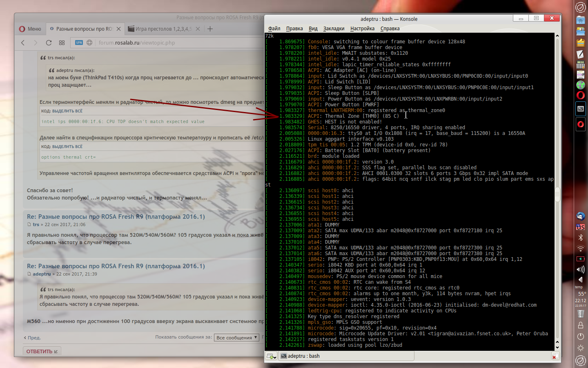Screen dimensions: 588x368
Task: Click the Konsole vertical scrollbar handle
Action: coord(557,194)
